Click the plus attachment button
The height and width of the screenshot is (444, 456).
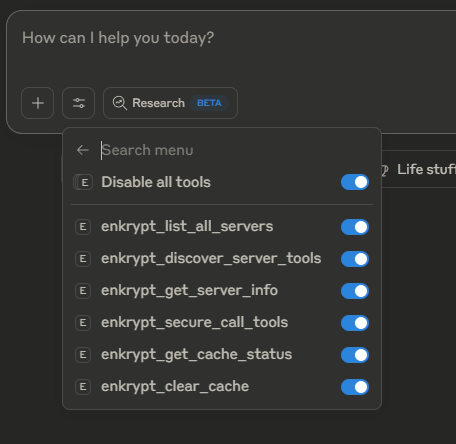point(38,103)
